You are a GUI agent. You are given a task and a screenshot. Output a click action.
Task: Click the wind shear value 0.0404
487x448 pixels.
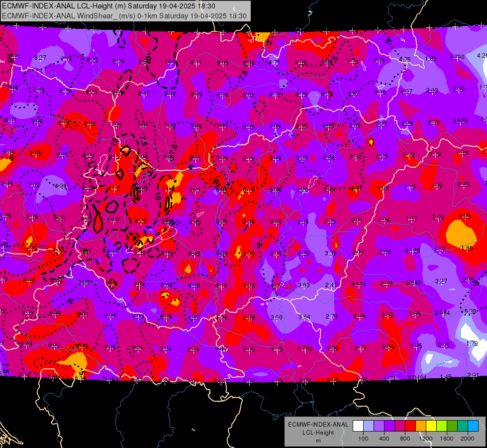[x=417, y=378]
